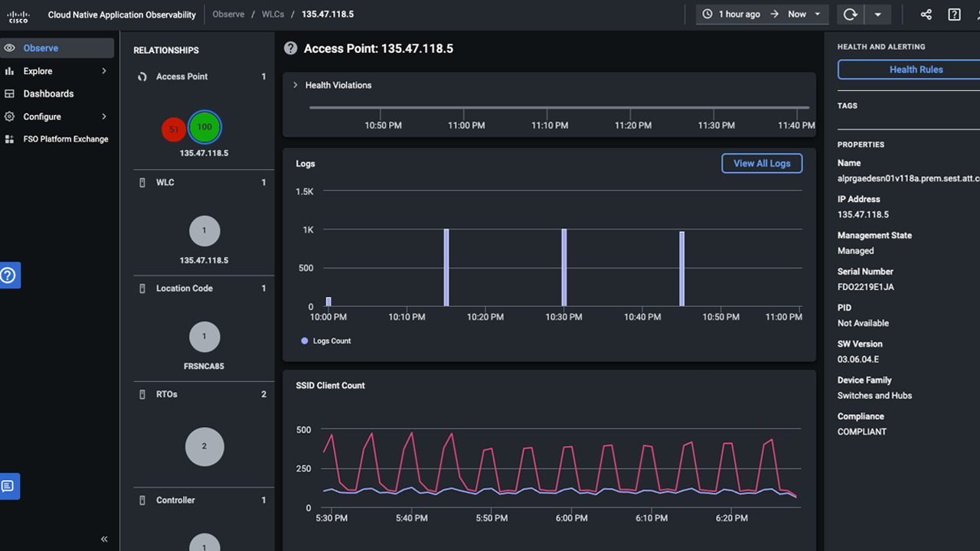
Task: Expand the Health Violations section
Action: tap(294, 85)
